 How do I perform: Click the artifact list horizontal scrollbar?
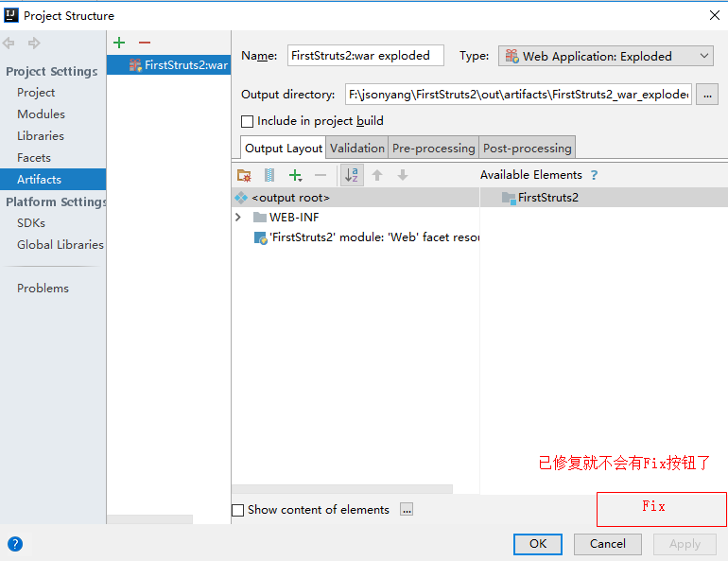tap(149, 519)
